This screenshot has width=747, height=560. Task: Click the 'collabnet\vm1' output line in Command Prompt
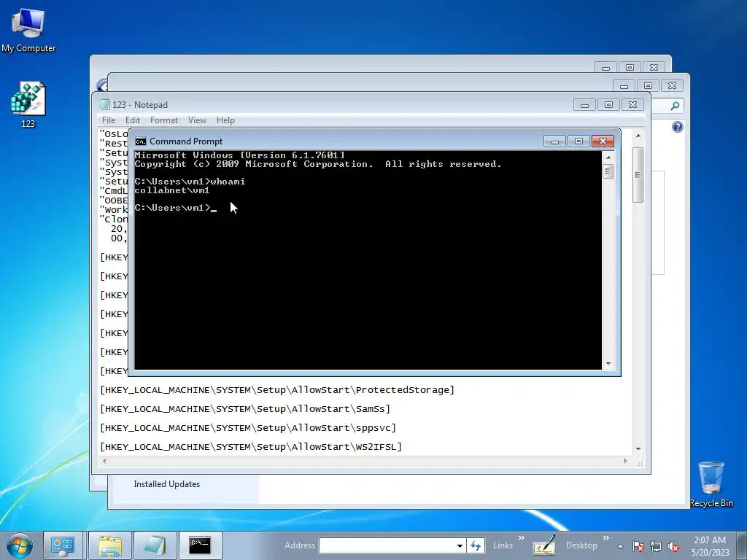coord(172,190)
